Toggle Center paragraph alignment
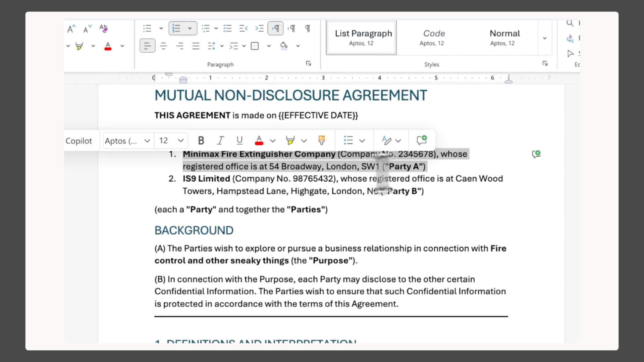Screen dimensions: 644x362 coord(164,46)
